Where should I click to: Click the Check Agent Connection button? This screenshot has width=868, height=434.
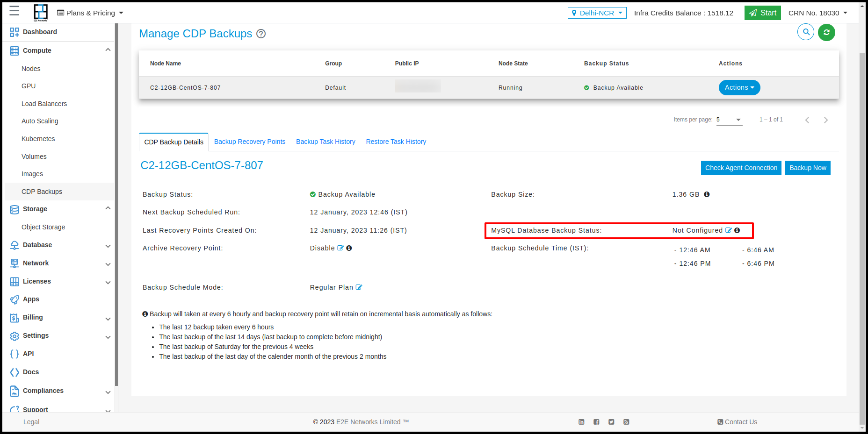(741, 168)
